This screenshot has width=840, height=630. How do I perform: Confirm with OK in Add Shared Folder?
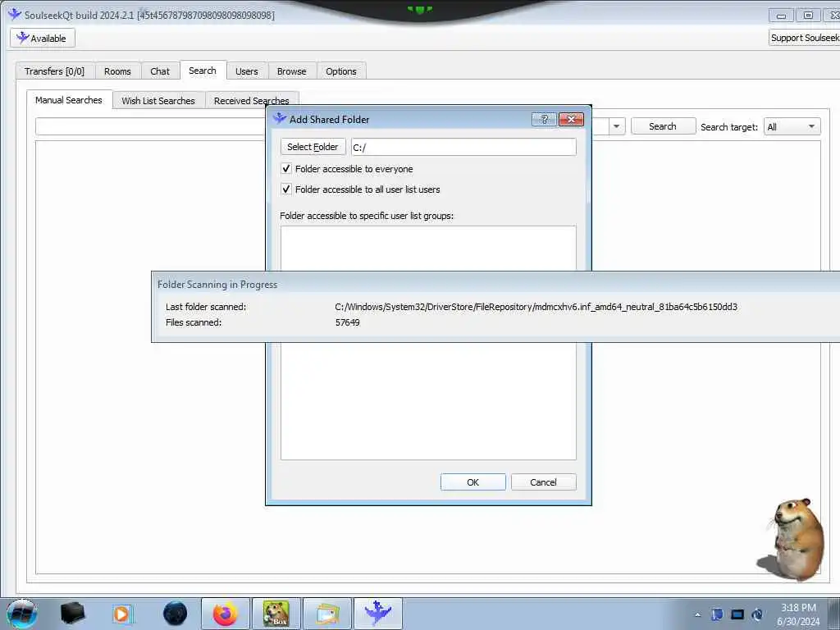point(473,482)
